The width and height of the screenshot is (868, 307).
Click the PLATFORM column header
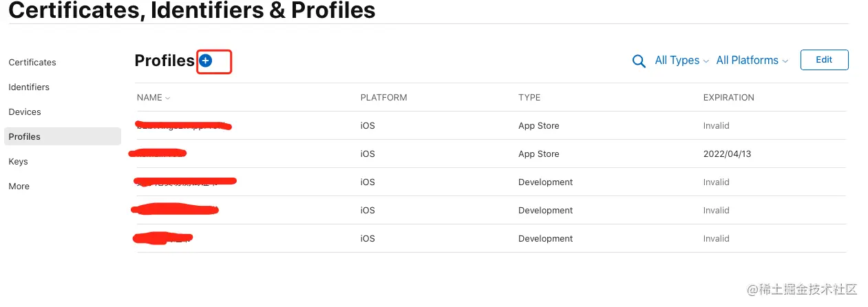[x=383, y=98]
